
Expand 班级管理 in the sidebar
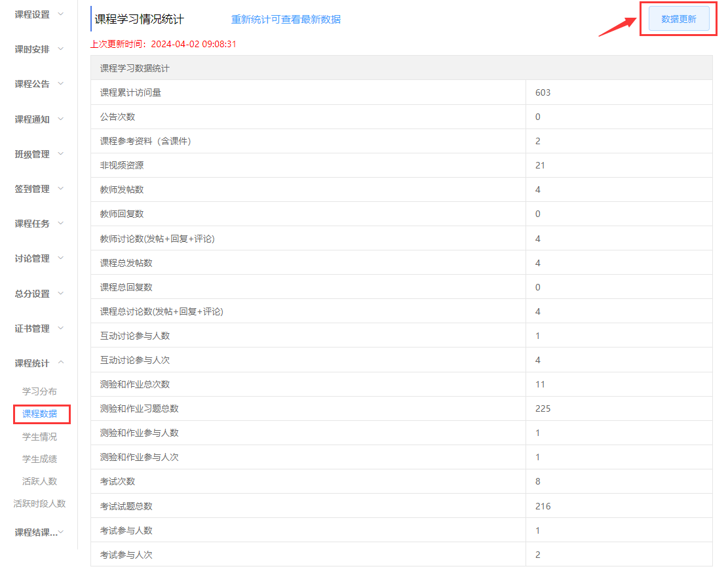pos(39,154)
